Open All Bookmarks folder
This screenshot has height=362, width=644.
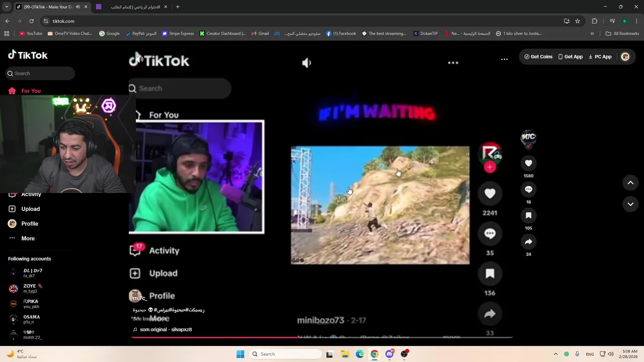point(622,34)
